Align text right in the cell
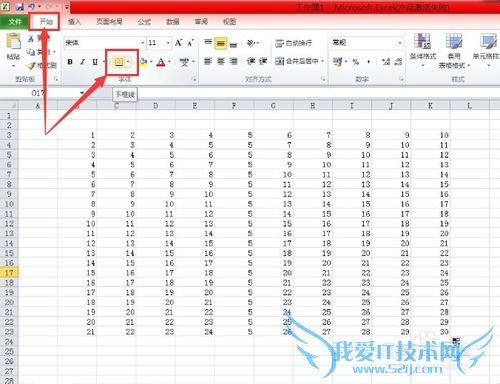500x384 pixels. pyautogui.click(x=234, y=61)
